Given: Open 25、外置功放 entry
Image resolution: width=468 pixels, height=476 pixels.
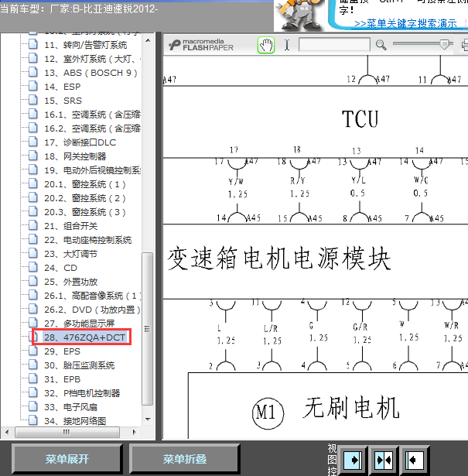Looking at the screenshot, I should pyautogui.click(x=70, y=282).
